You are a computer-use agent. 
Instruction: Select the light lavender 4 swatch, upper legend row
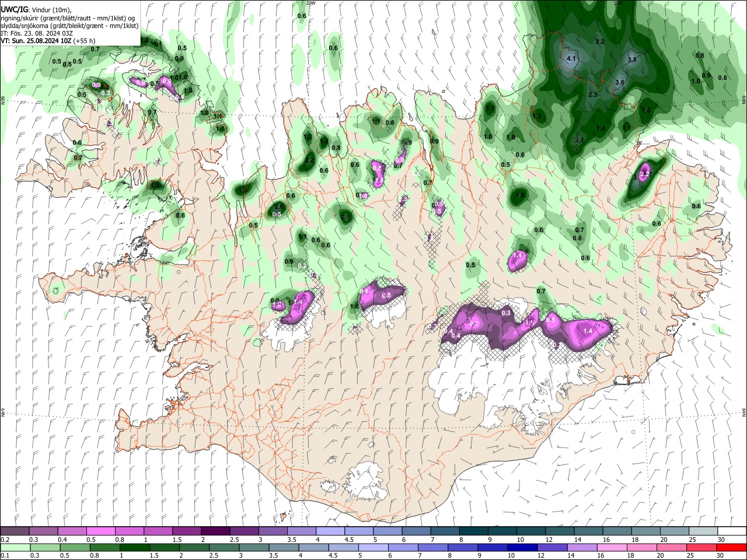click(330, 531)
